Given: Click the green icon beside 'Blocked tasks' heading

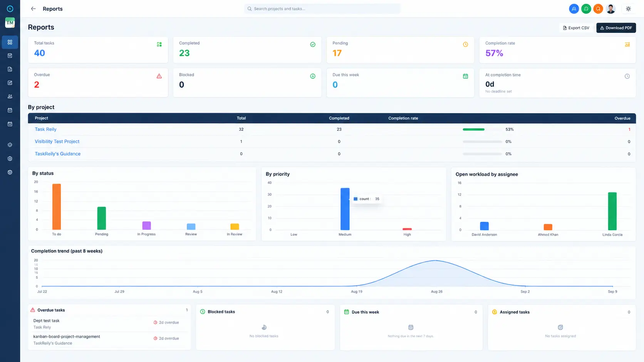Looking at the screenshot, I should click(x=203, y=312).
